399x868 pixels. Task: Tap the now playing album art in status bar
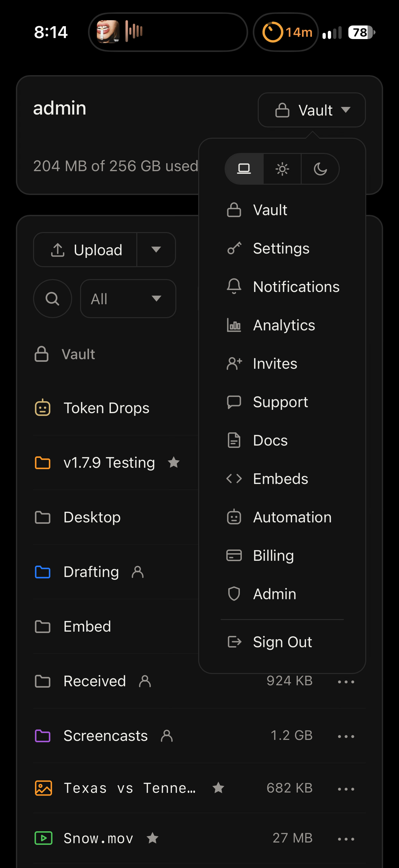click(108, 32)
